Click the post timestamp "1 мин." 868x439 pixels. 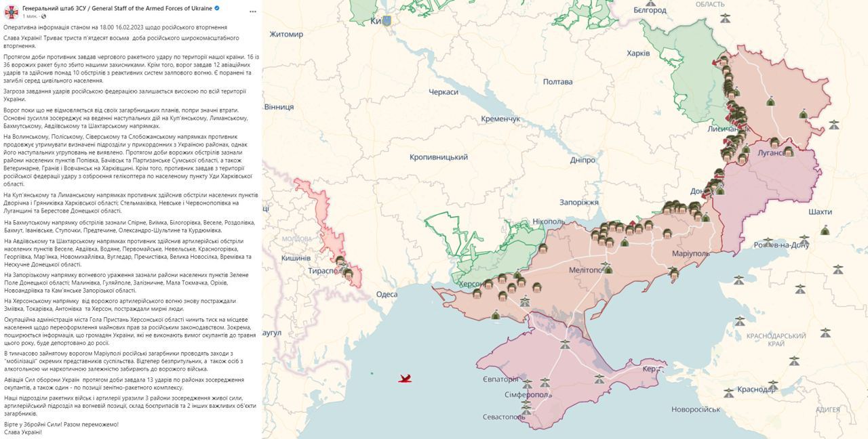tap(30, 16)
